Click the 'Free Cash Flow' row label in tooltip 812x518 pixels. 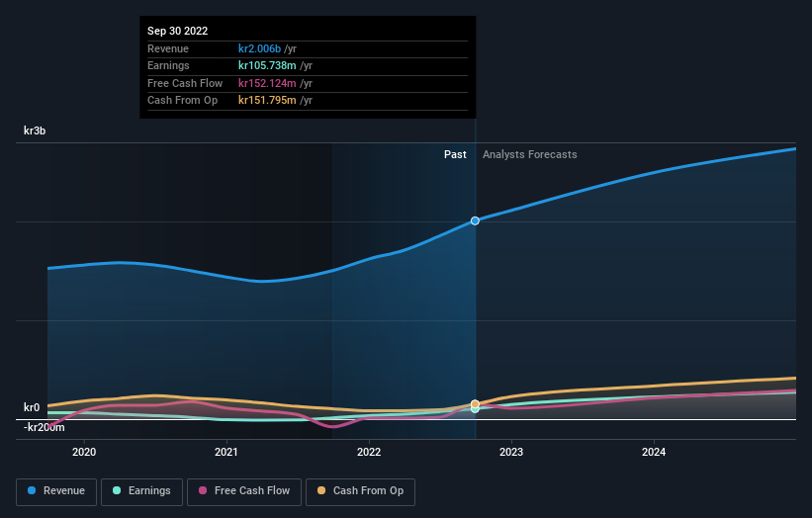click(x=185, y=83)
